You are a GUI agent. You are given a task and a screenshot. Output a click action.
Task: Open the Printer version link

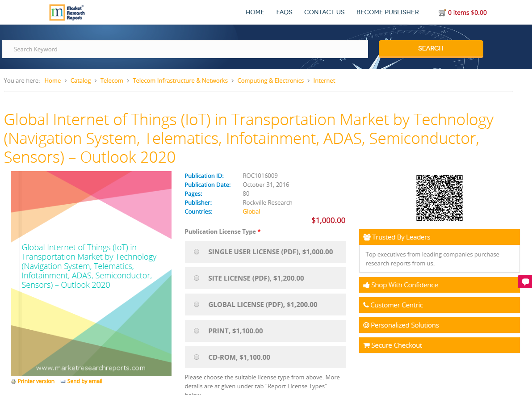tap(36, 382)
